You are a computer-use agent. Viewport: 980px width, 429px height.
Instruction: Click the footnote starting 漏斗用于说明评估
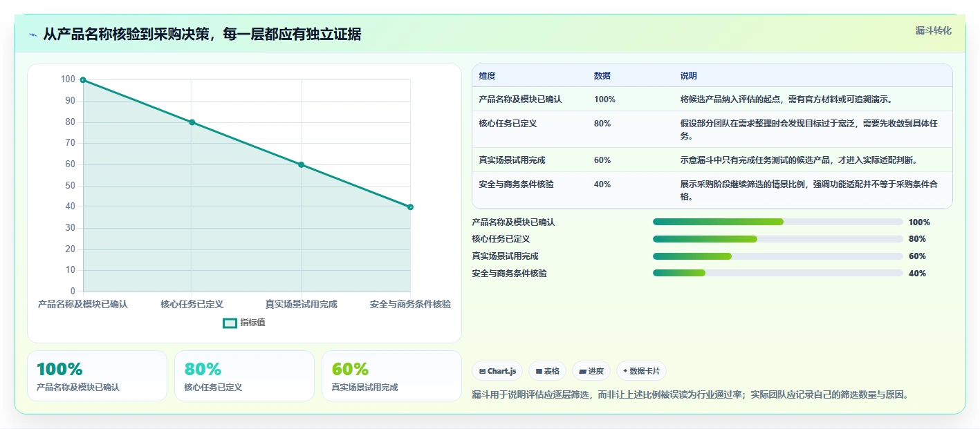pyautogui.click(x=690, y=395)
